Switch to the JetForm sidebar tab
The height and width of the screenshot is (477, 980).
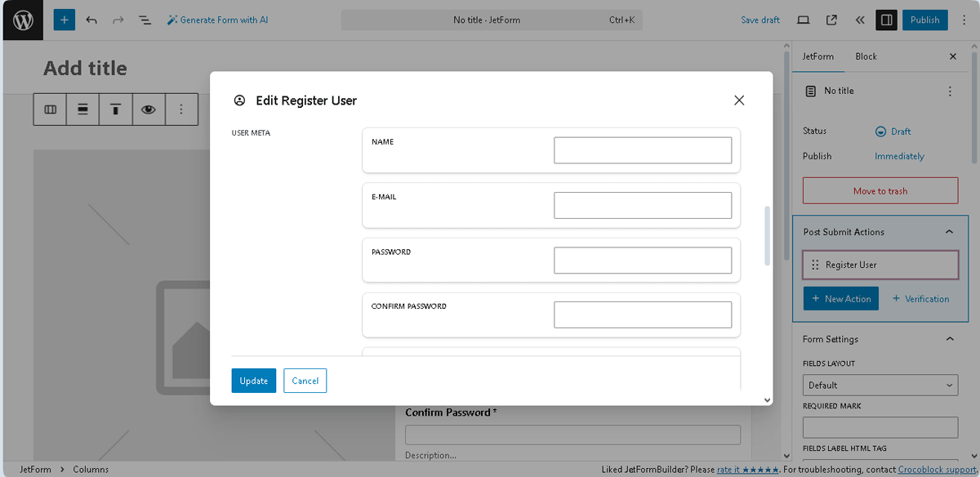click(818, 56)
